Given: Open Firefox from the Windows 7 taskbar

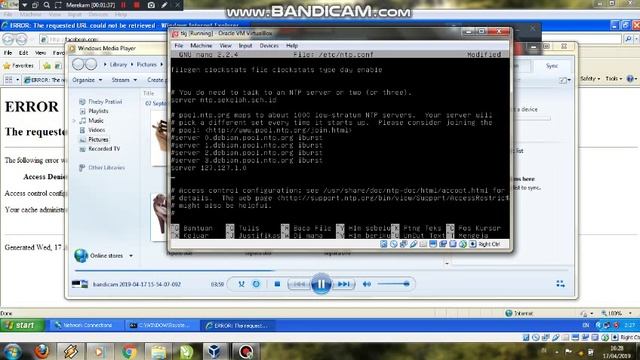Looking at the screenshot, I should [x=42, y=351].
